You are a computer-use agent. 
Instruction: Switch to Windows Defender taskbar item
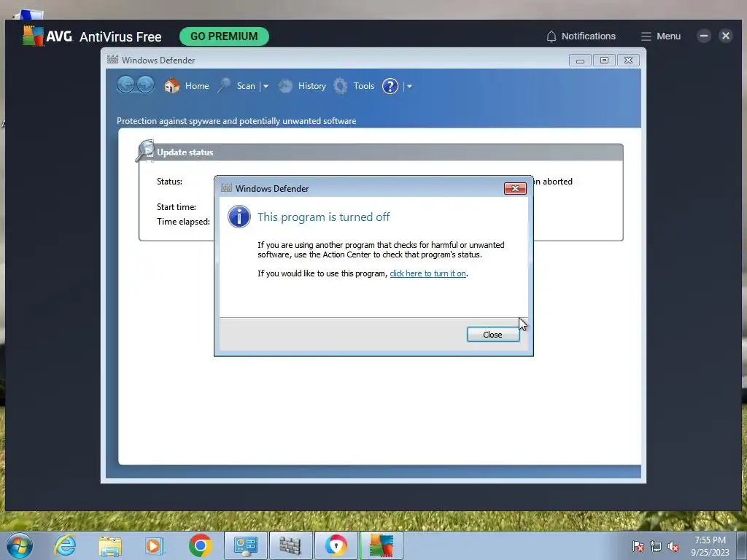pos(290,545)
